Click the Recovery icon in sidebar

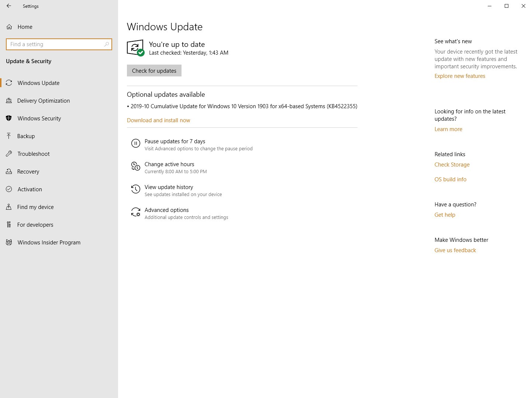[x=9, y=172]
